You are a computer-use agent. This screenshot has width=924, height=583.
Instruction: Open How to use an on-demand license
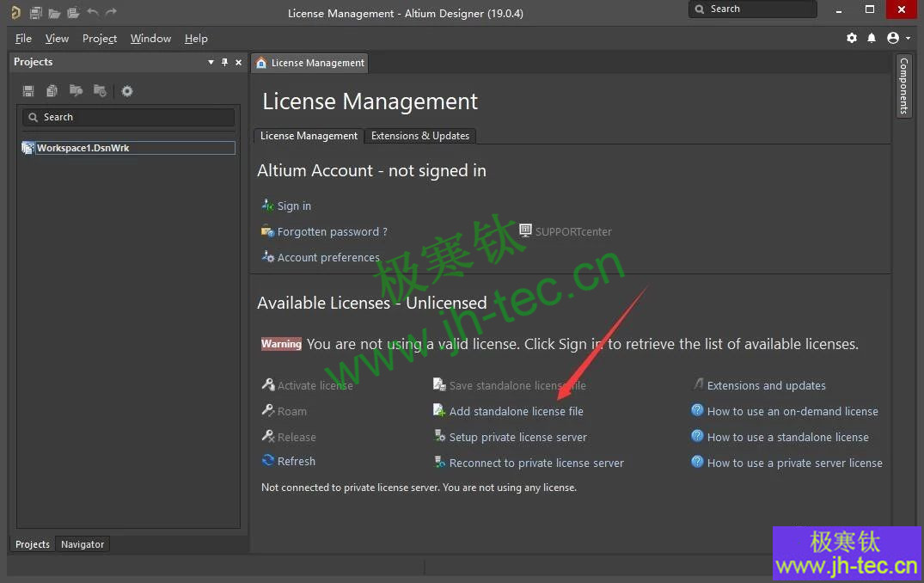tap(792, 412)
